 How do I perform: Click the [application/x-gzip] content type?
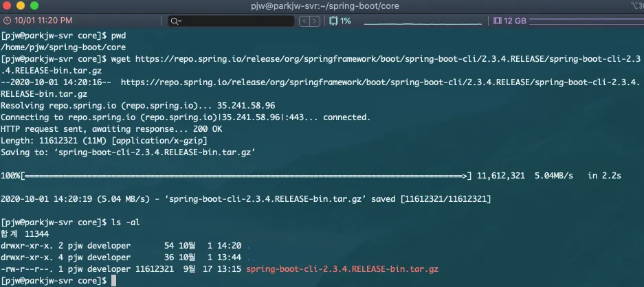[x=159, y=141]
